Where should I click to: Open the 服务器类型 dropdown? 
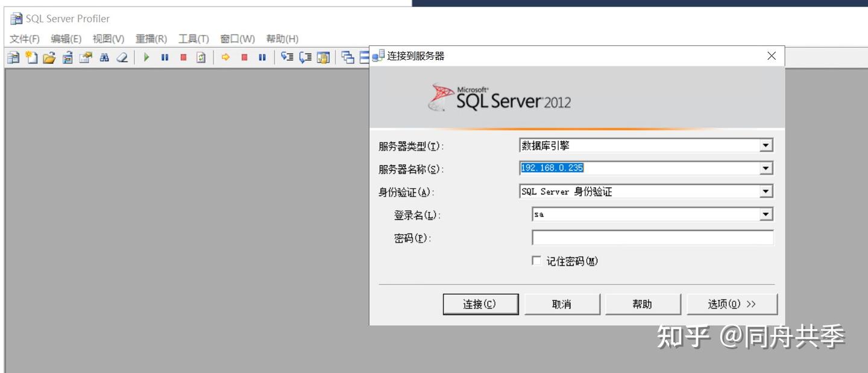766,145
